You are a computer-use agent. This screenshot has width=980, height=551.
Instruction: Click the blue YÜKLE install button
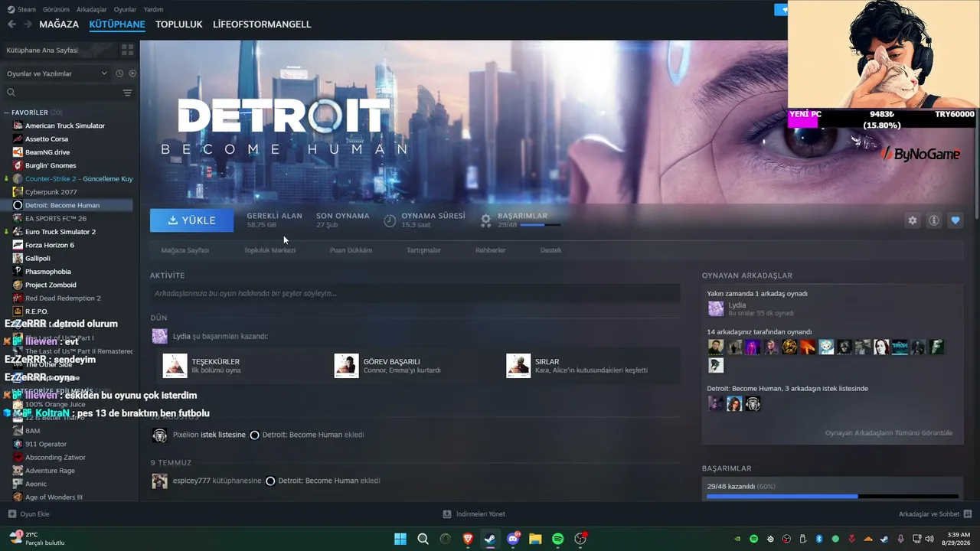click(x=191, y=220)
